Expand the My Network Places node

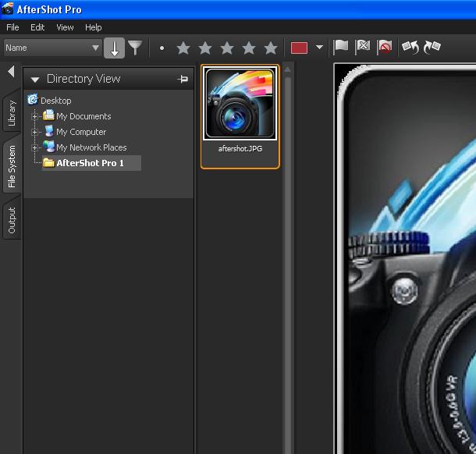click(34, 147)
